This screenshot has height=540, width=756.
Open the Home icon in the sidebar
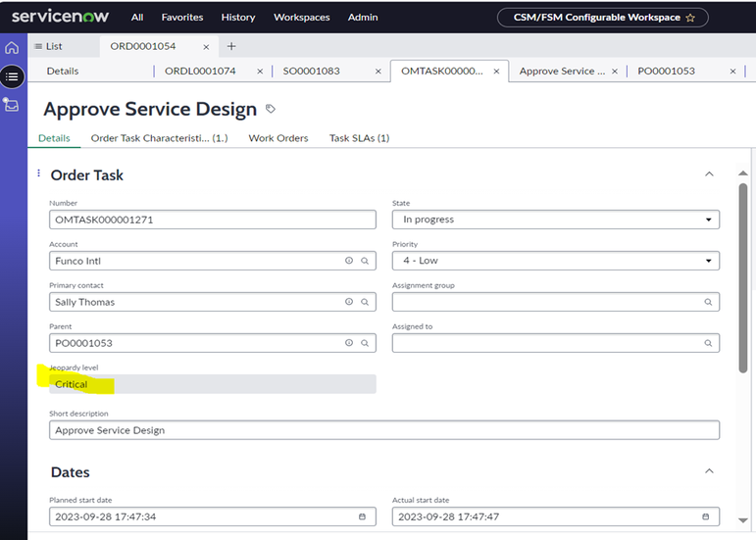12,48
